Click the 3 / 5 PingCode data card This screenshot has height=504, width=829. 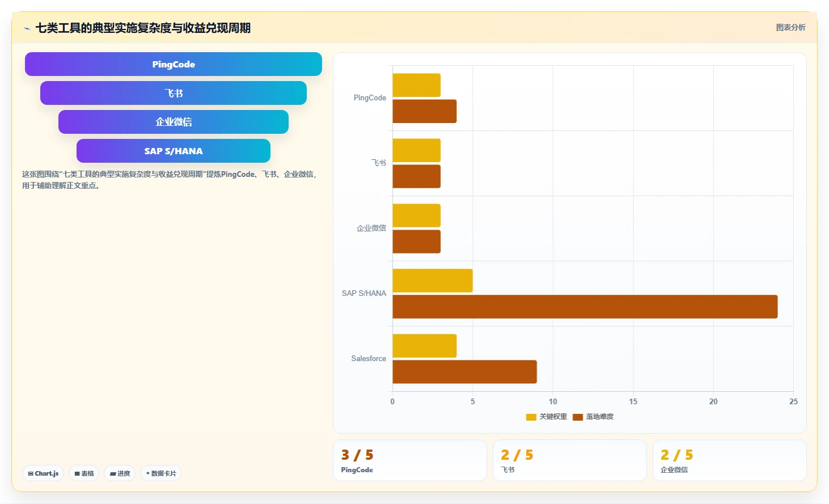[410, 460]
